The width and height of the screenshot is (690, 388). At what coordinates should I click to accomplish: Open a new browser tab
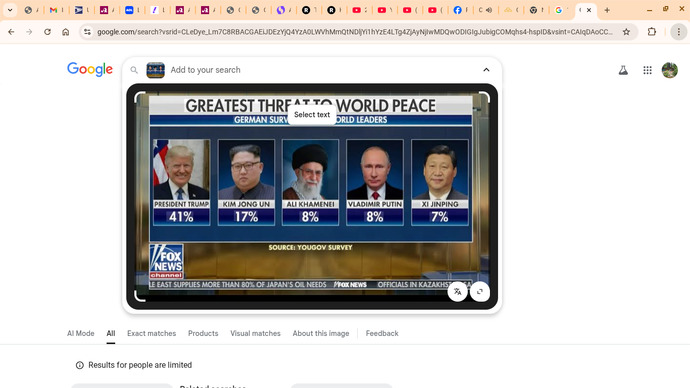(607, 10)
